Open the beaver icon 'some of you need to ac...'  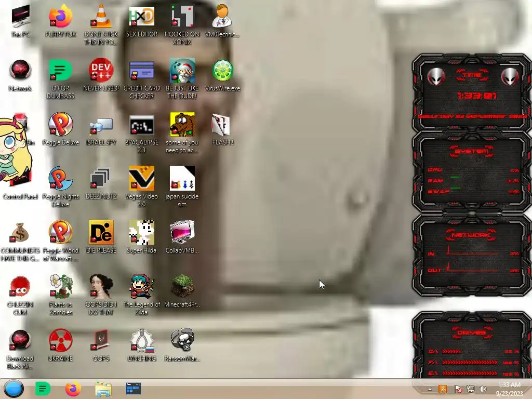[x=182, y=133]
